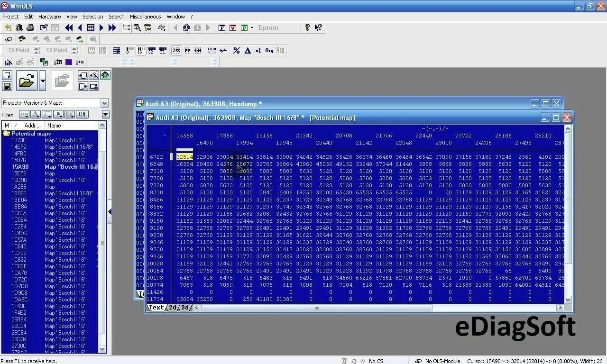Click the x1 factor icon
The width and height of the screenshot is (607, 364).
(x=258, y=51)
